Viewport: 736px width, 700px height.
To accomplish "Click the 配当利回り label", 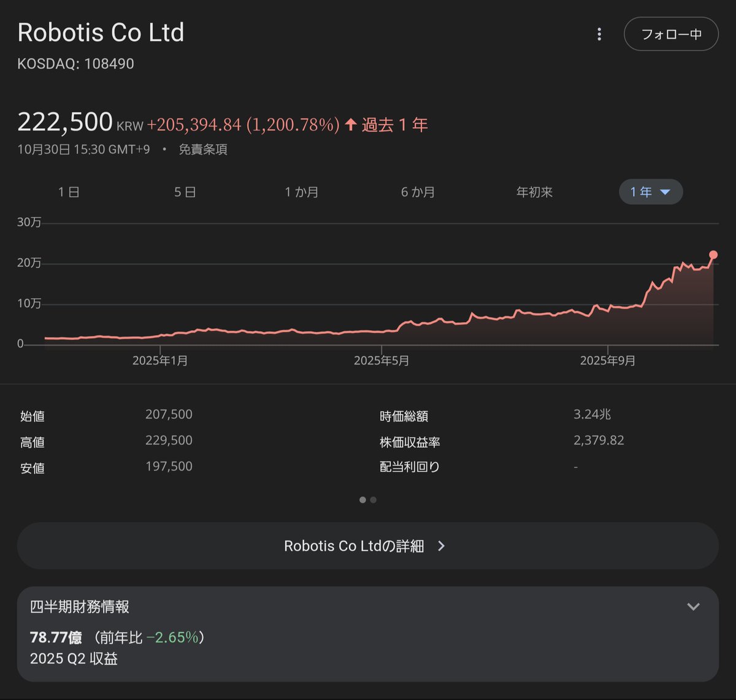I will click(x=410, y=467).
